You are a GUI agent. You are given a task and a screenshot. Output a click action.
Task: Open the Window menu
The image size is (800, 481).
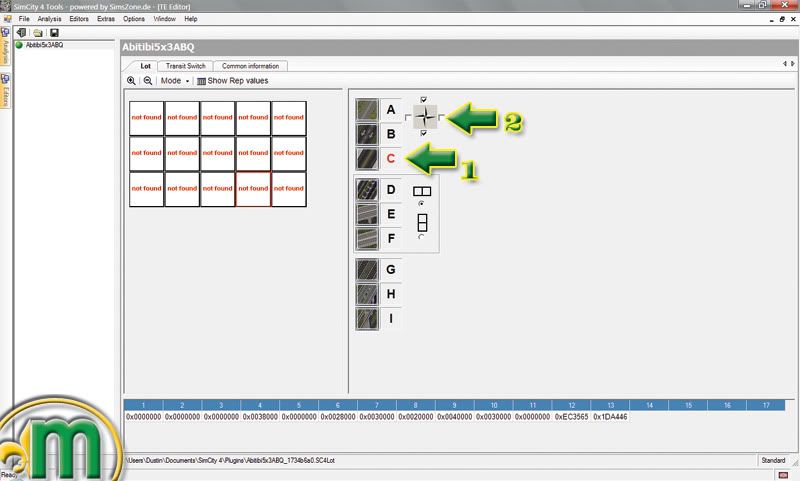pos(164,19)
